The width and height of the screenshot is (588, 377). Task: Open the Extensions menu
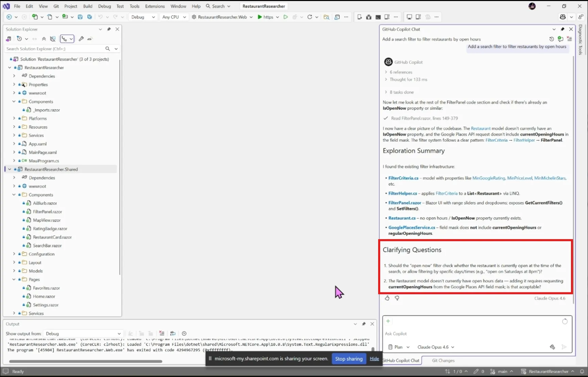[155, 6]
